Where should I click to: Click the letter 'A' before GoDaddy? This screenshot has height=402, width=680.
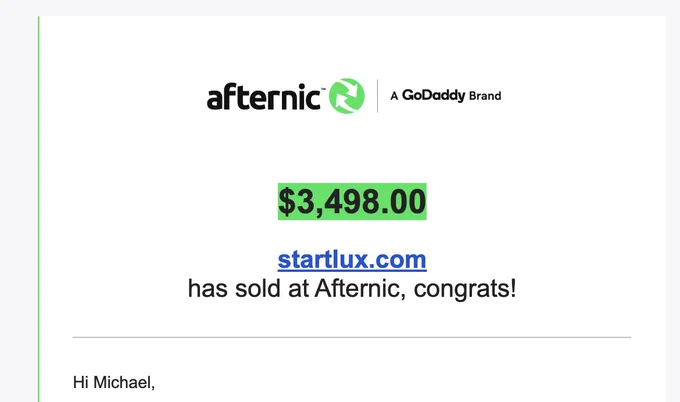tap(394, 96)
